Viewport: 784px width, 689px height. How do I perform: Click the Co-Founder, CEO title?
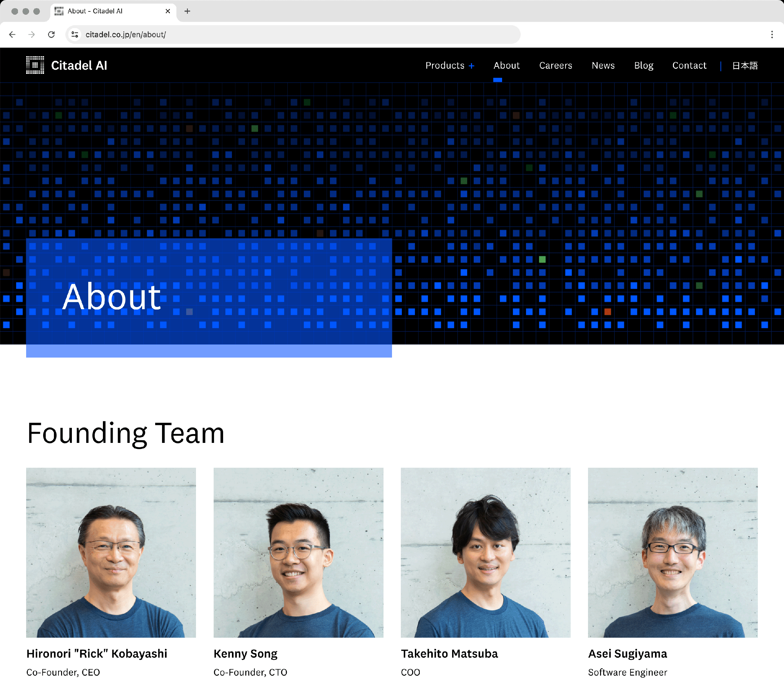click(x=63, y=672)
